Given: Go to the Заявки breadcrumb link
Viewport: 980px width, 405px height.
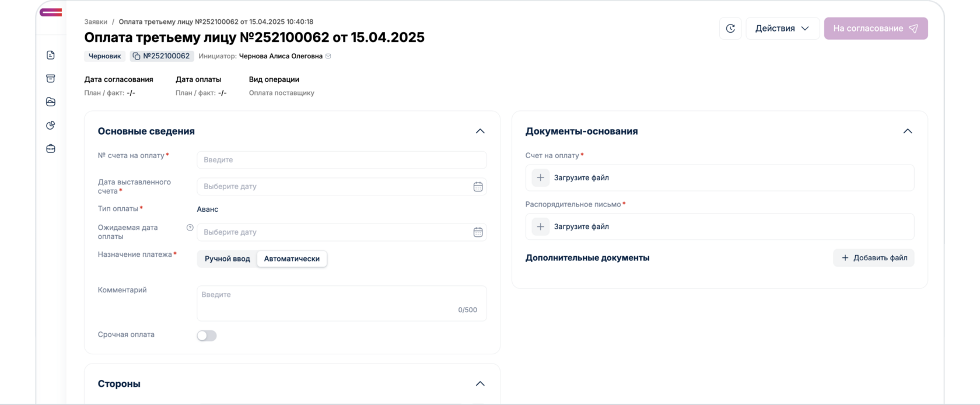Looking at the screenshot, I should click(96, 22).
